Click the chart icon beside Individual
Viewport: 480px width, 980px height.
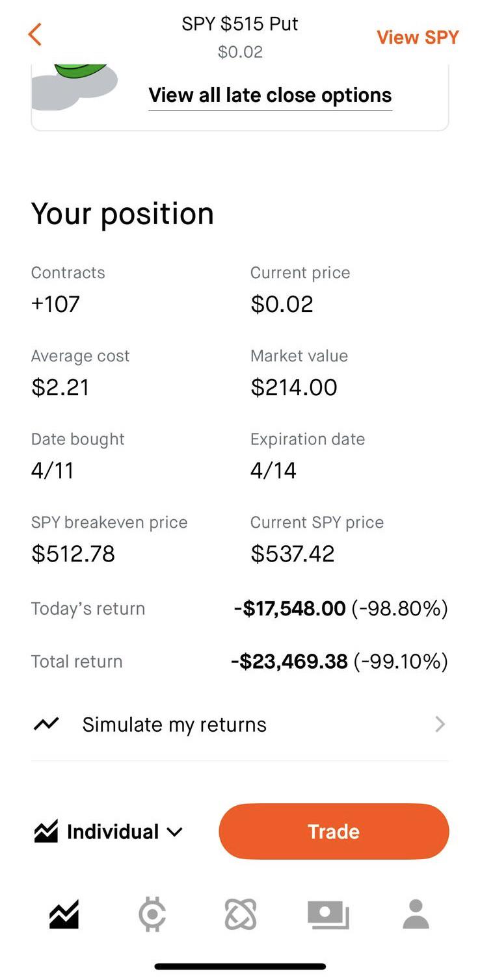click(x=46, y=832)
